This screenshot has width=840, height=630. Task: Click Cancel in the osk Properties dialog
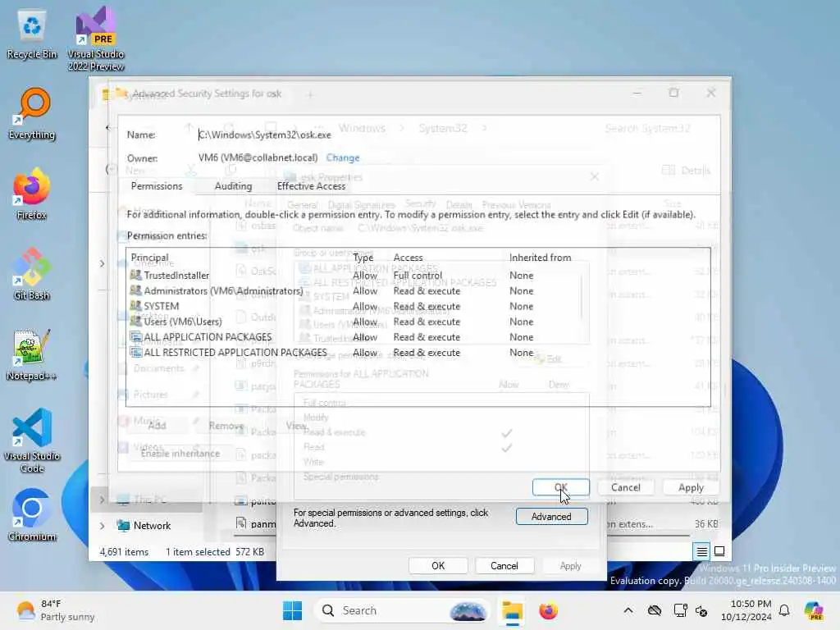[504, 566]
